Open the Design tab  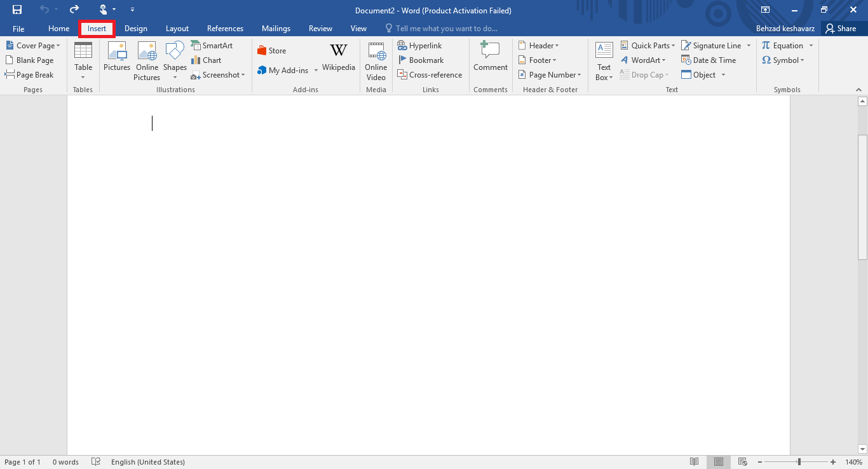[135, 29]
